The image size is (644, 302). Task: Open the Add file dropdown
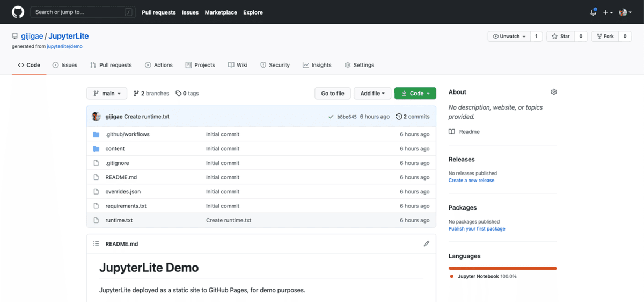(x=372, y=94)
